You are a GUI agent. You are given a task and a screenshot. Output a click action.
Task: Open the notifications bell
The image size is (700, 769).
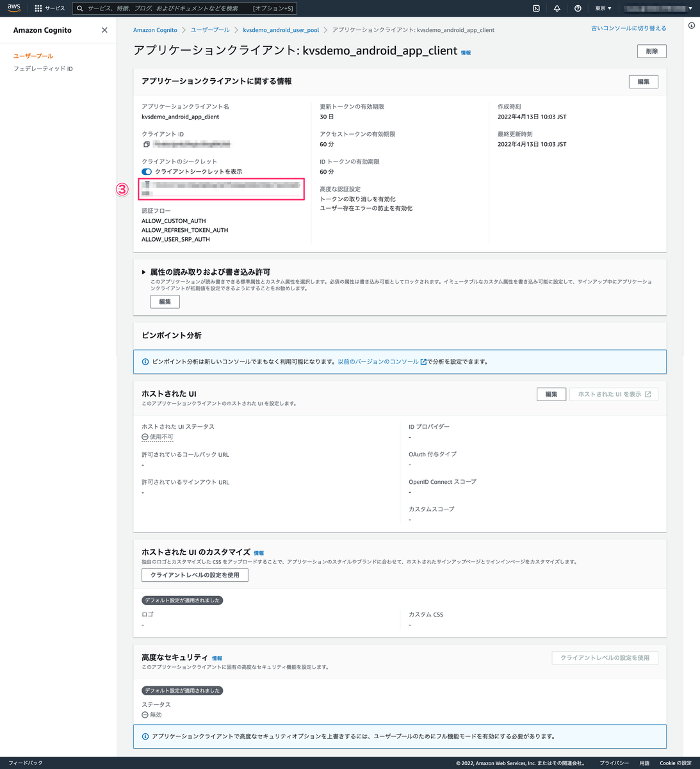(x=557, y=8)
